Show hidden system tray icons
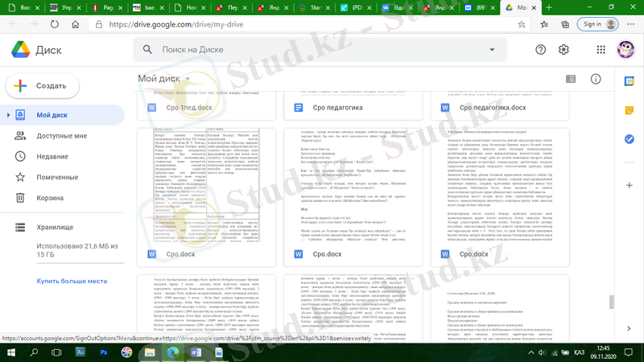This screenshot has height=362, width=644. point(530,352)
